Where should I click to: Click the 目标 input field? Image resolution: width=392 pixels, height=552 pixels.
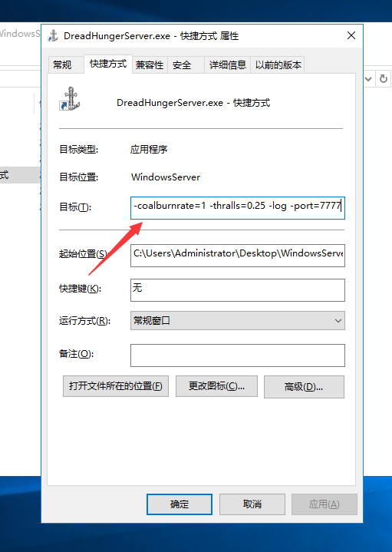click(238, 208)
